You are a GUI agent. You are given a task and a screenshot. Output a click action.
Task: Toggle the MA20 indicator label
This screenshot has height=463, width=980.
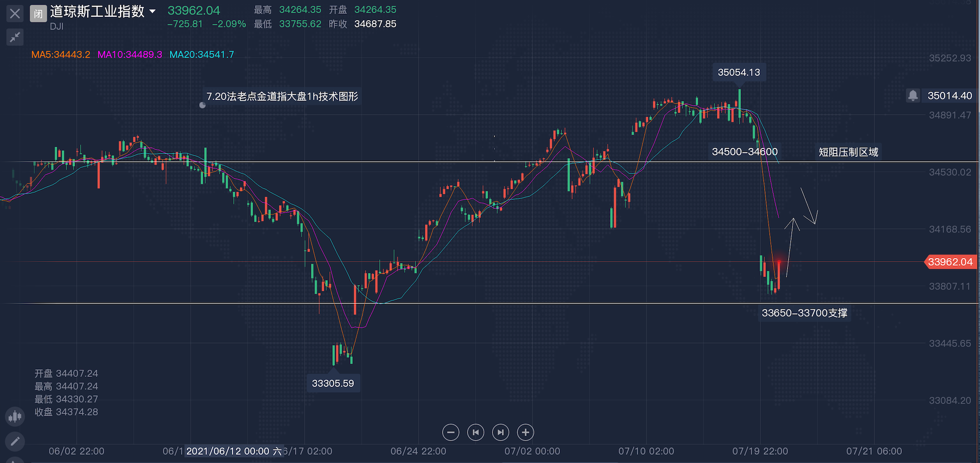pos(202,55)
